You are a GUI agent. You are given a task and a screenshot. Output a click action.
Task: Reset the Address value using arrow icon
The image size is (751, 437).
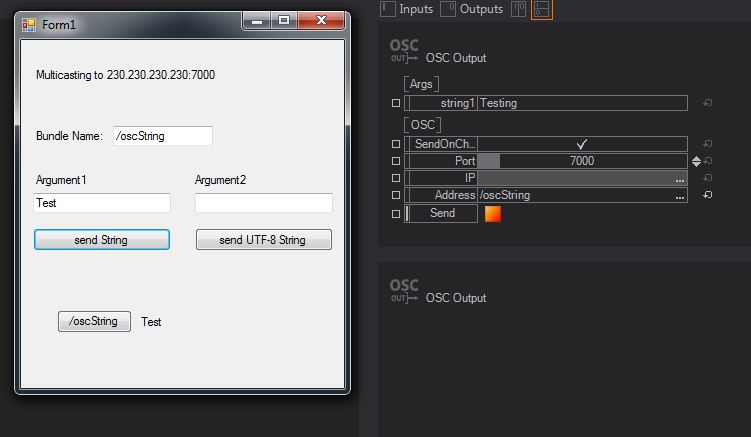tap(707, 195)
